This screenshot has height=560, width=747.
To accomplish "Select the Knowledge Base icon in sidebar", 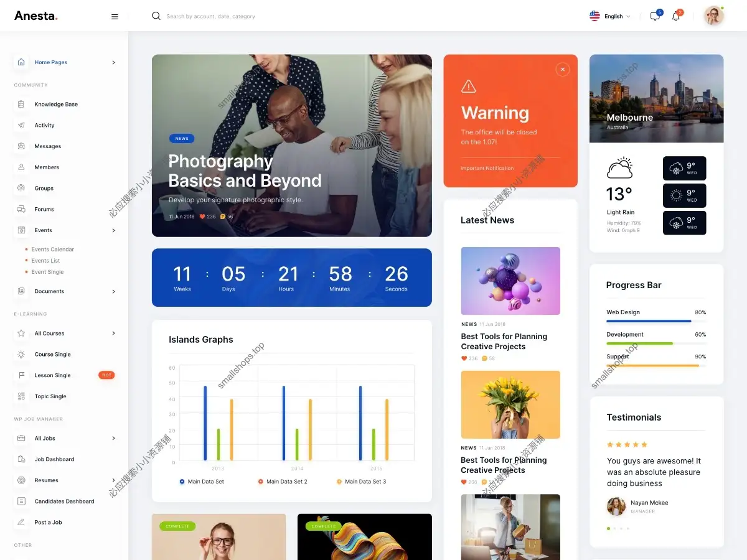I will click(x=21, y=104).
